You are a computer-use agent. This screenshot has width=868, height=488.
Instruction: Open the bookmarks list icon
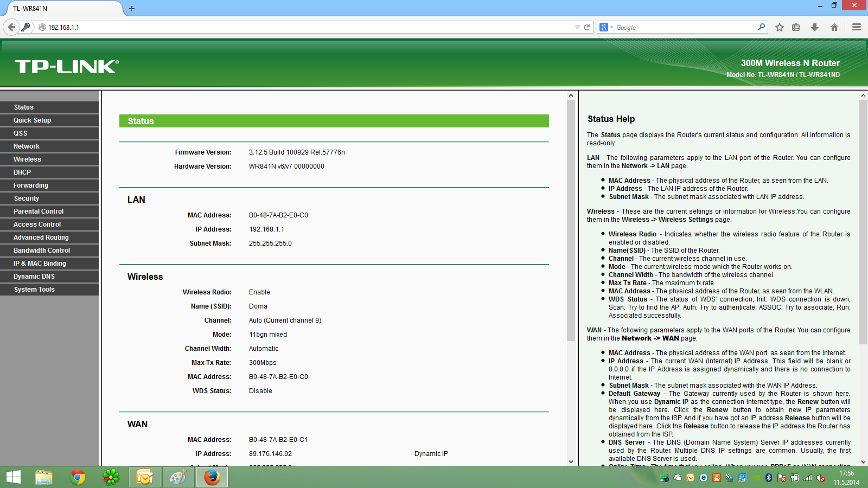[796, 27]
